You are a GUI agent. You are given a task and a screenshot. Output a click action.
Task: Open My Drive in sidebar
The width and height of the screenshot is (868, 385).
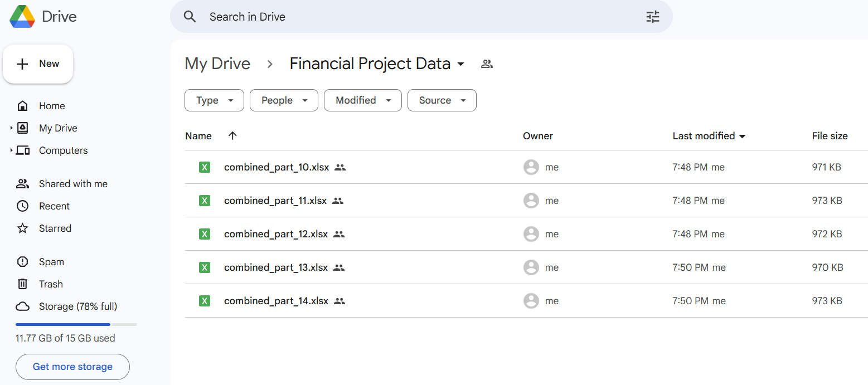[x=58, y=128]
